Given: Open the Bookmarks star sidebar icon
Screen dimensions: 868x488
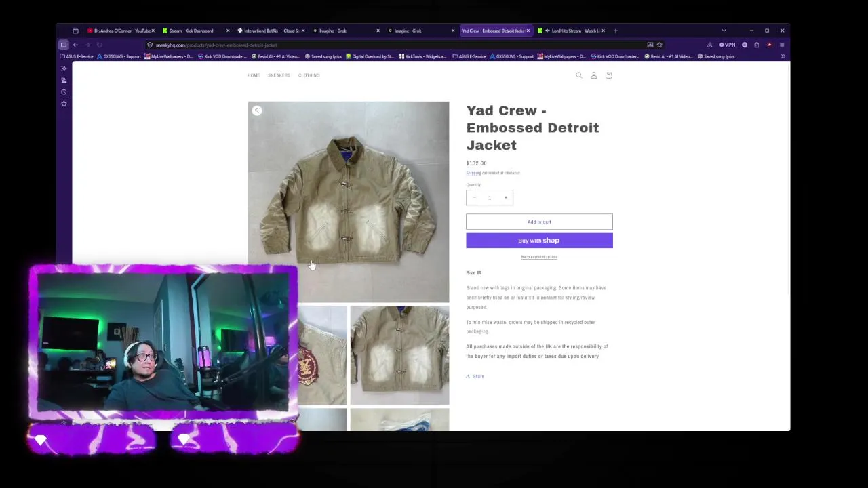Looking at the screenshot, I should (x=64, y=104).
